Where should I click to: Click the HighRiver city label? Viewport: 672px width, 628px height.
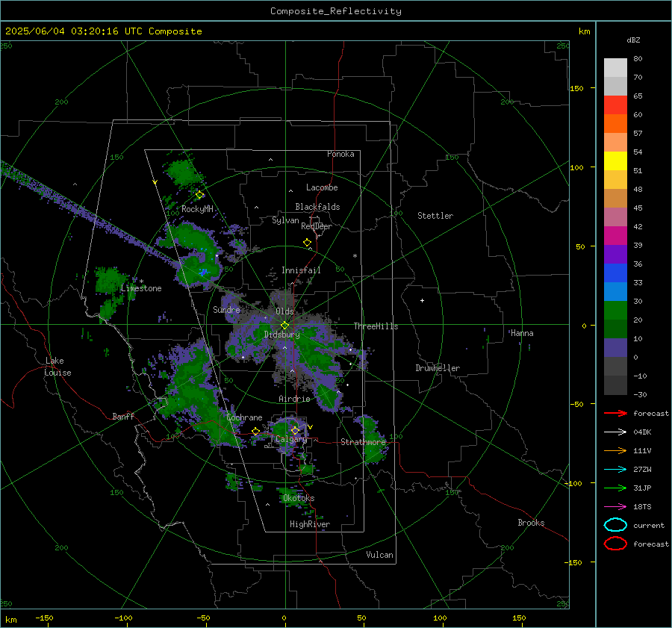[x=310, y=524]
